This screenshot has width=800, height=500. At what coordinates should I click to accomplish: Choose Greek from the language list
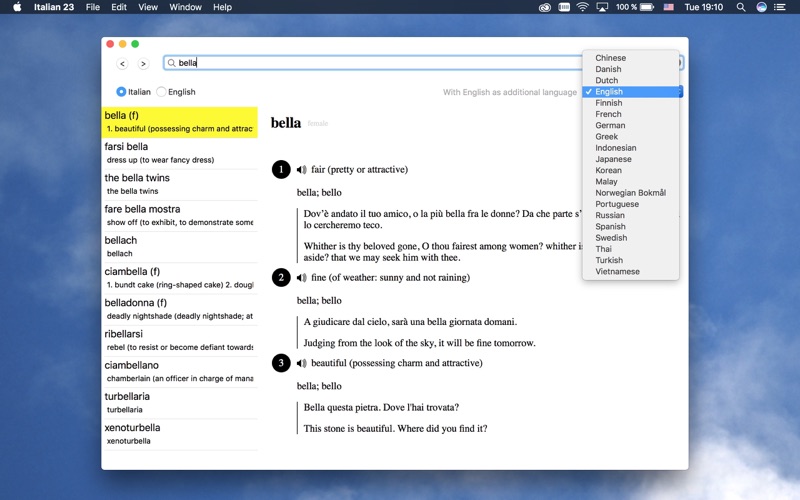pos(631,136)
